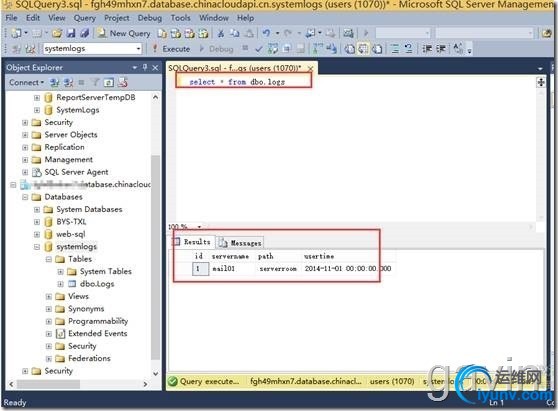Click the Database Engine Query icon
Screen dimensions: 558x411
[162, 33]
